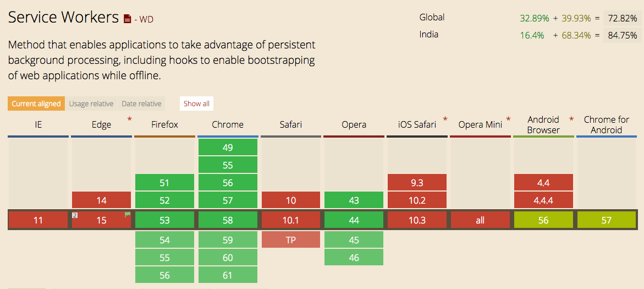Click the flag icon on Edge 15
The height and width of the screenshot is (289, 644).
point(128,215)
